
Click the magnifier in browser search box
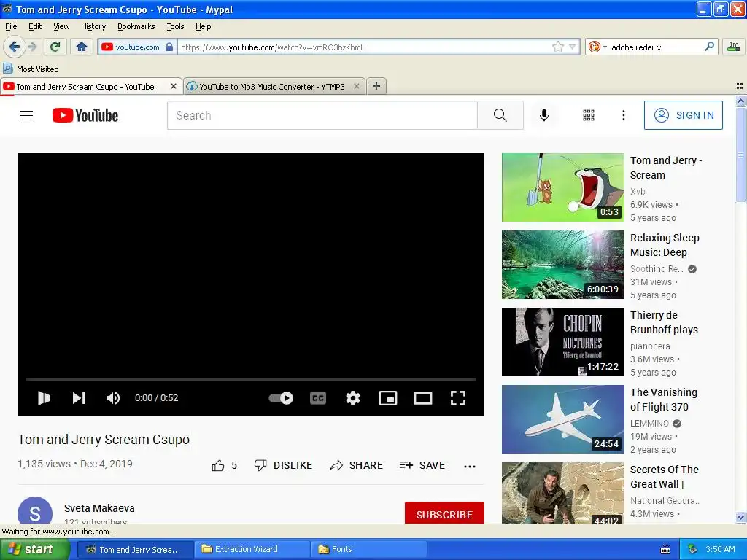coord(709,47)
